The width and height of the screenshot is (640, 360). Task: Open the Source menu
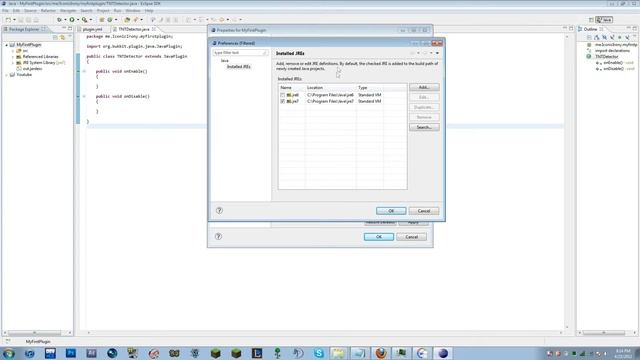click(x=30, y=11)
